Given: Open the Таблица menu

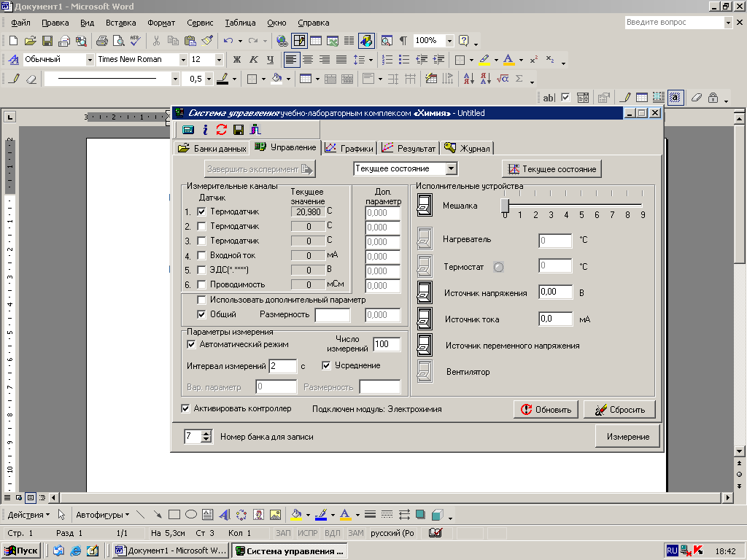Looking at the screenshot, I should tap(240, 23).
